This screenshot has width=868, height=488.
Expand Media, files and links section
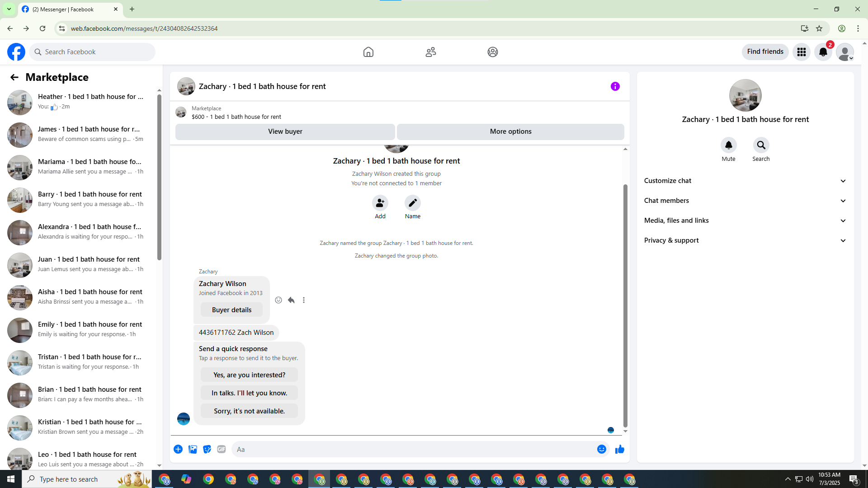click(x=745, y=221)
